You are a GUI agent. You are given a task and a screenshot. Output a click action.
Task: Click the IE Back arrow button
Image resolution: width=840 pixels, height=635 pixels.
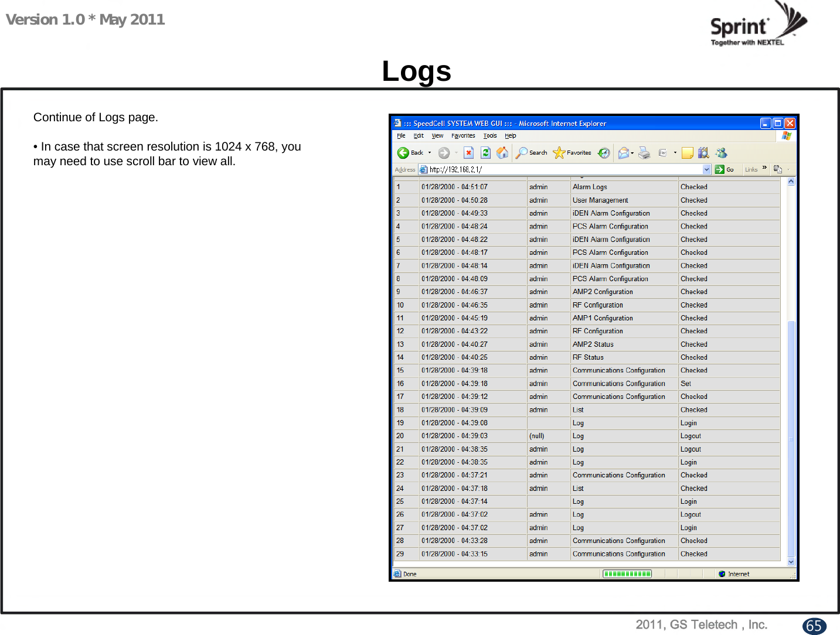pos(410,153)
